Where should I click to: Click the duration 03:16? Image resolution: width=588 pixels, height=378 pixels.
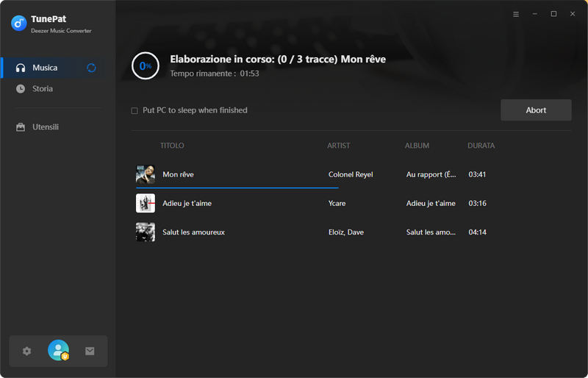[x=477, y=204]
